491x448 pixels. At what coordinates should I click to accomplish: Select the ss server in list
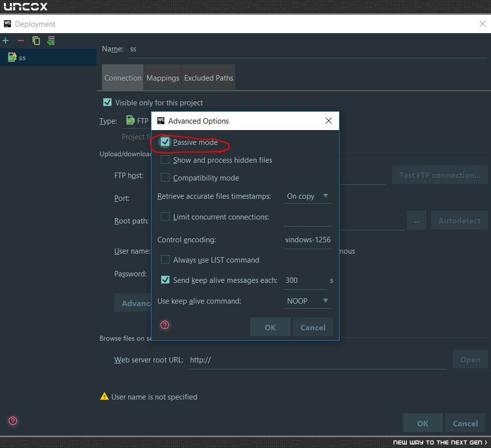(x=48, y=57)
